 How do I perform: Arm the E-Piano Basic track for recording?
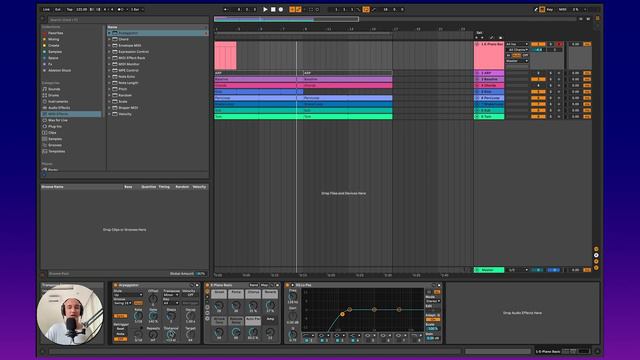coord(559,44)
